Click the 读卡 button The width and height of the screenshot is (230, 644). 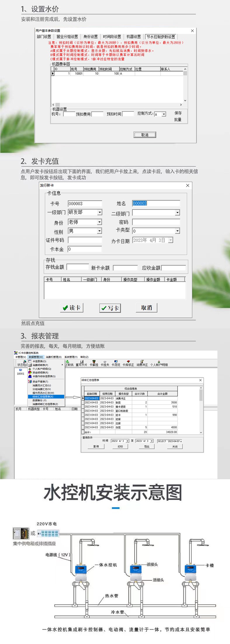72,308
